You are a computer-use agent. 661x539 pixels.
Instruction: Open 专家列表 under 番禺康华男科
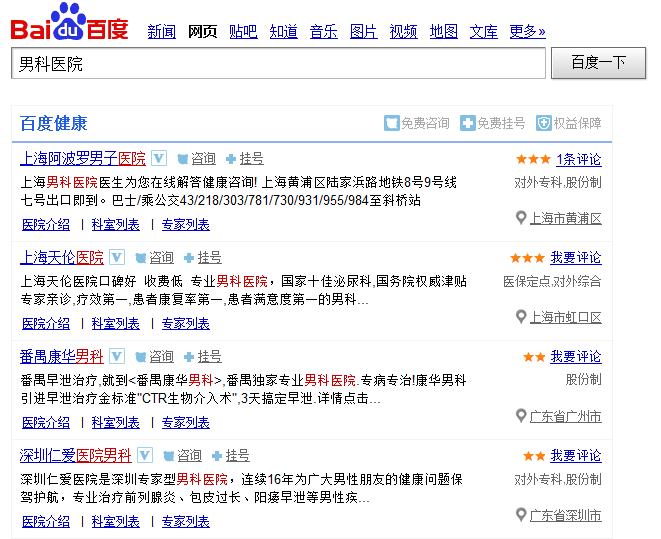(x=185, y=423)
